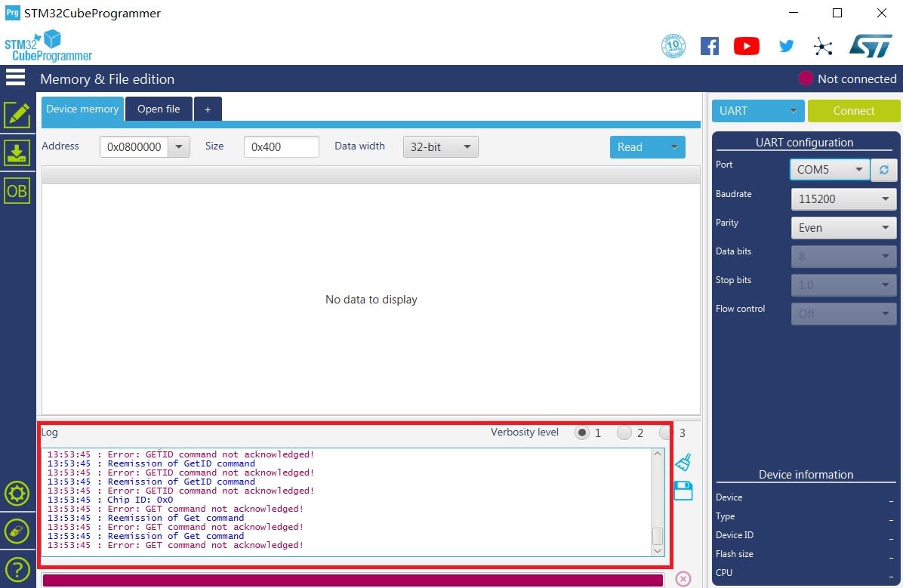This screenshot has height=588, width=903.
Task: Refresh the COM port list
Action: point(884,169)
